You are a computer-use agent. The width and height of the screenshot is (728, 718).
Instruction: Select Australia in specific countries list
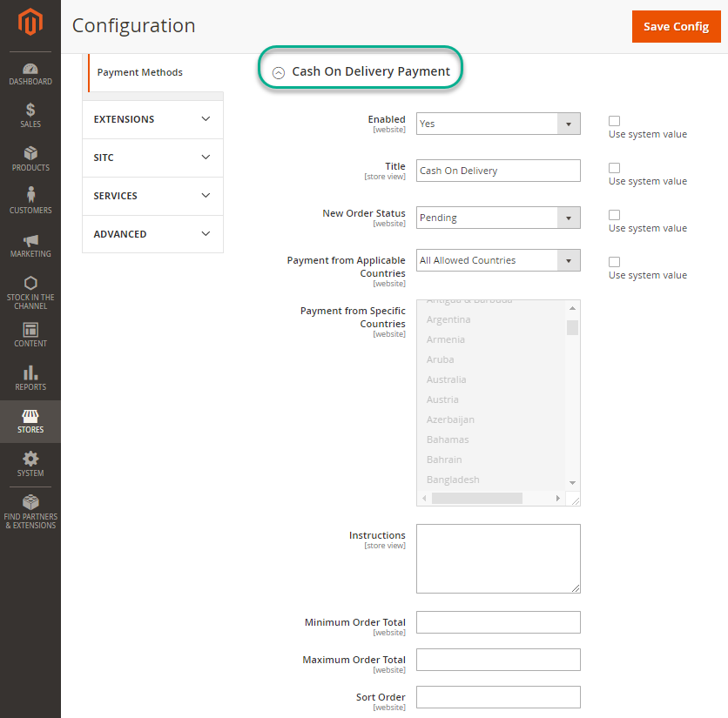pyautogui.click(x=446, y=379)
